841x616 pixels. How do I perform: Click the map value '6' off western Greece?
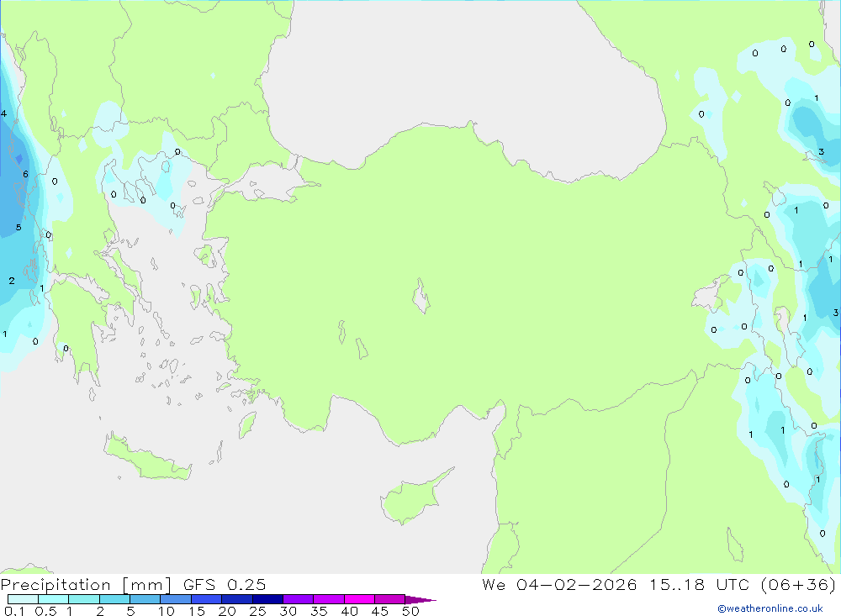pyautogui.click(x=25, y=174)
